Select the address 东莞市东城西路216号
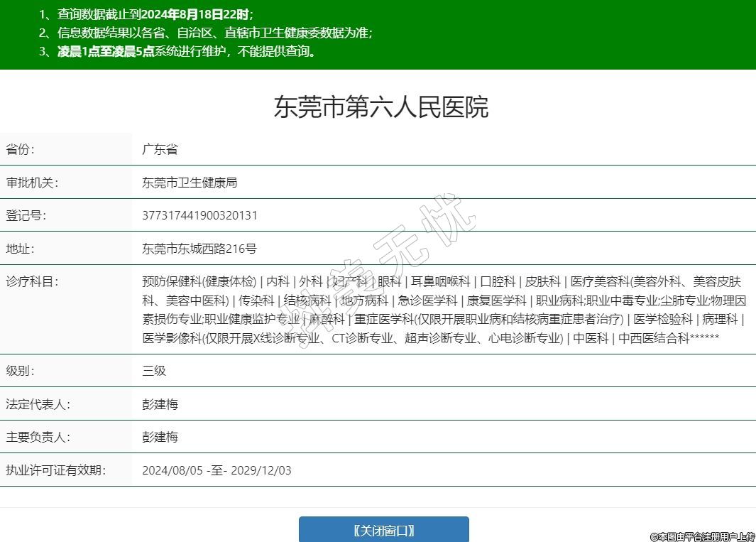 click(199, 249)
